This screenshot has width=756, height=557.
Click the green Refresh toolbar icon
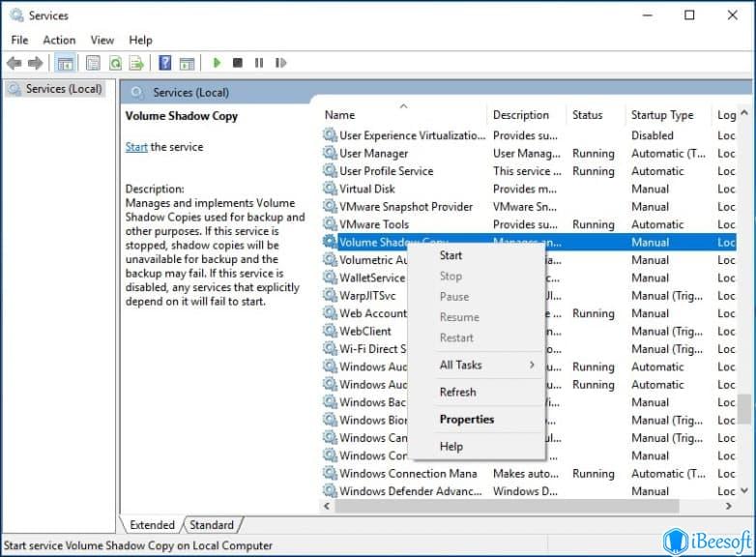(x=115, y=63)
